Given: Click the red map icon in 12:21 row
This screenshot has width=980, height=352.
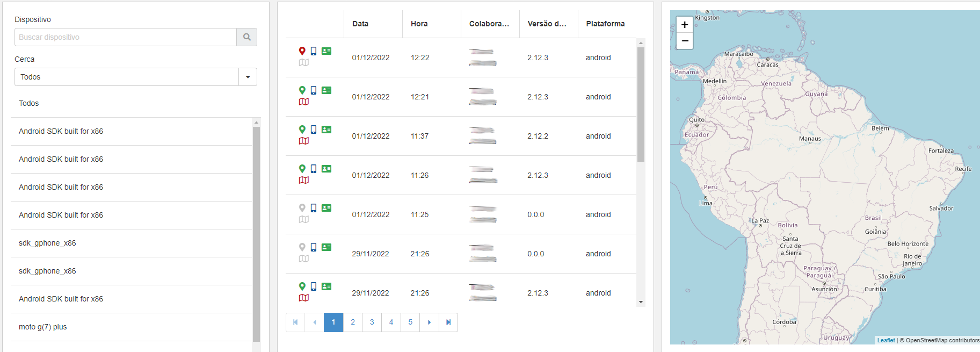Looking at the screenshot, I should pyautogui.click(x=304, y=102).
